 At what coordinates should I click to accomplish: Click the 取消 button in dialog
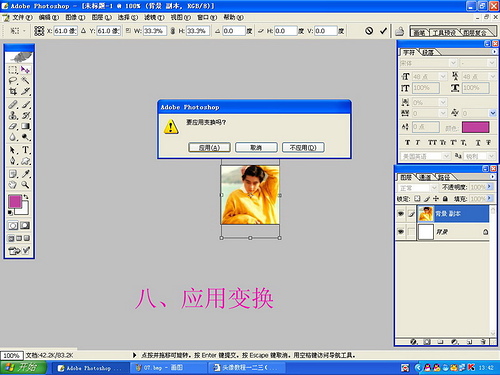click(256, 147)
